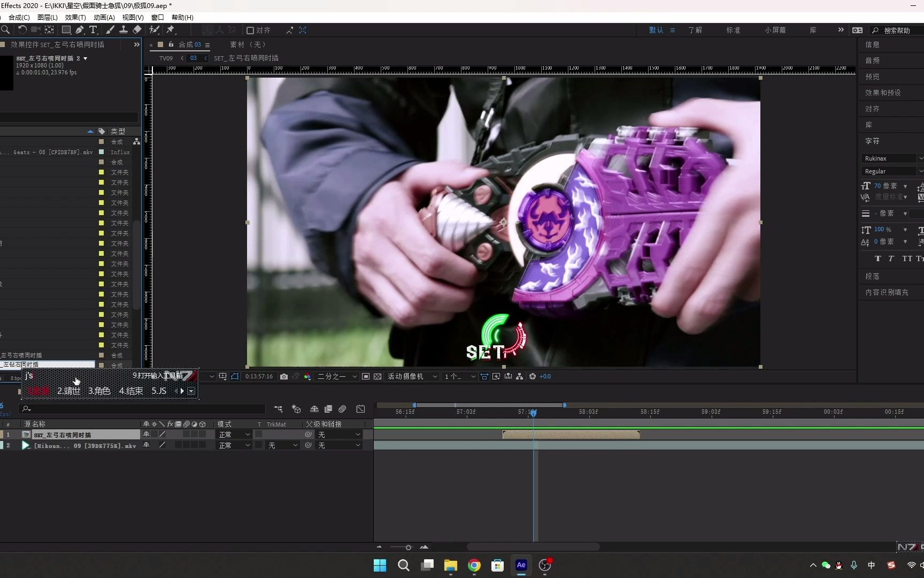Select the Rotation tool
The height and width of the screenshot is (578, 924).
tap(22, 30)
